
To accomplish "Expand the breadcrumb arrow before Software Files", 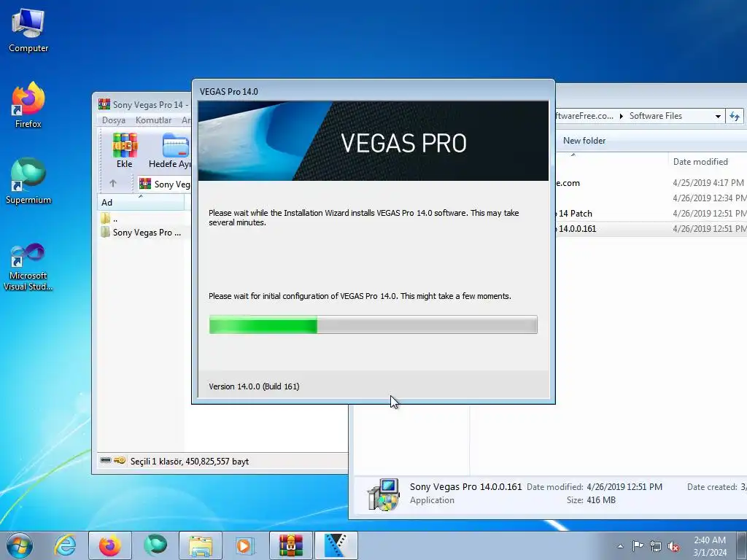I will point(621,116).
